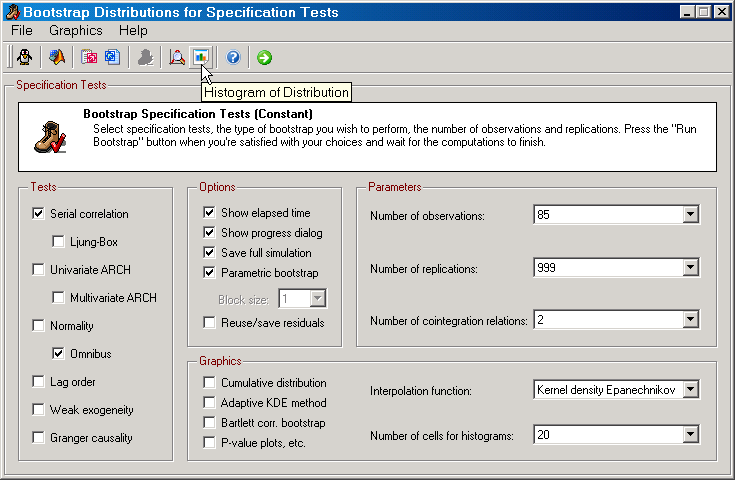The image size is (735, 480).
Task: Click the magnifier density plot icon
Action: 177,57
